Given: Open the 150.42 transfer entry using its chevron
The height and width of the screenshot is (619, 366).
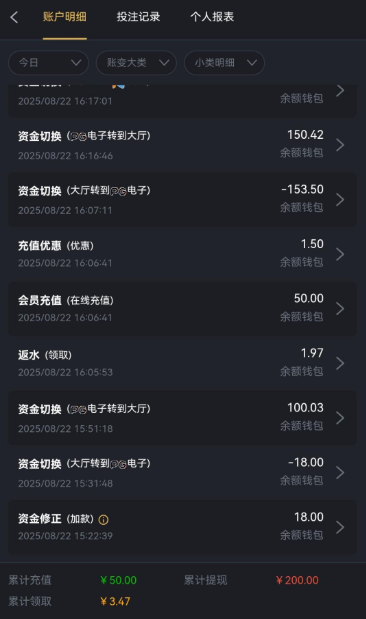Looking at the screenshot, I should coord(340,145).
